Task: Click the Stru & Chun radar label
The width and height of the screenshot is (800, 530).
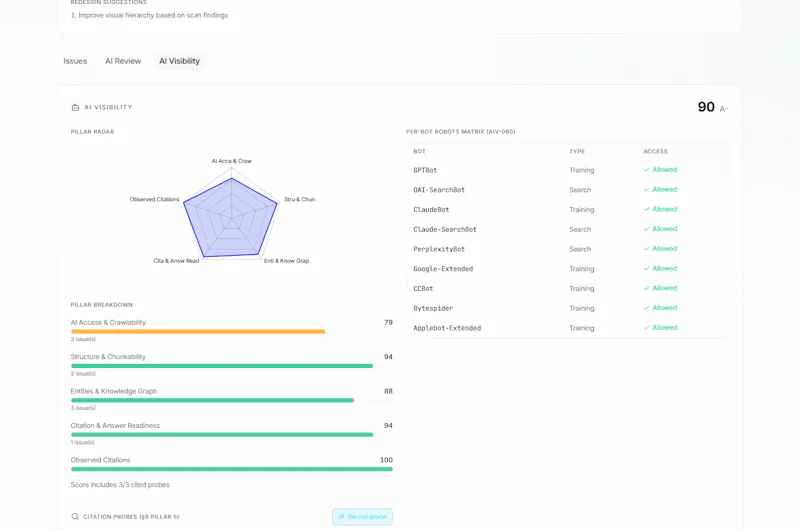Action: coord(299,199)
